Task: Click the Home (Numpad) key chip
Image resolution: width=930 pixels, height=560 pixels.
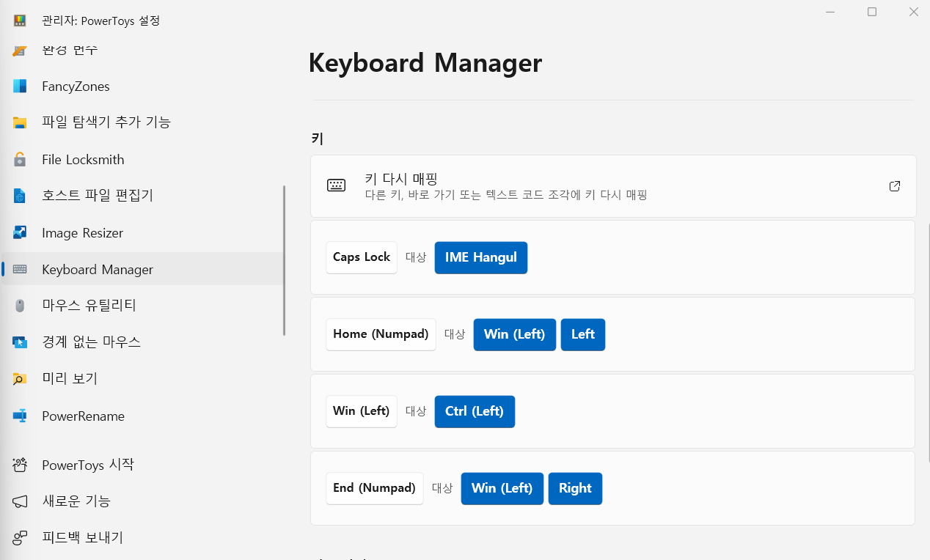Action: pyautogui.click(x=381, y=334)
